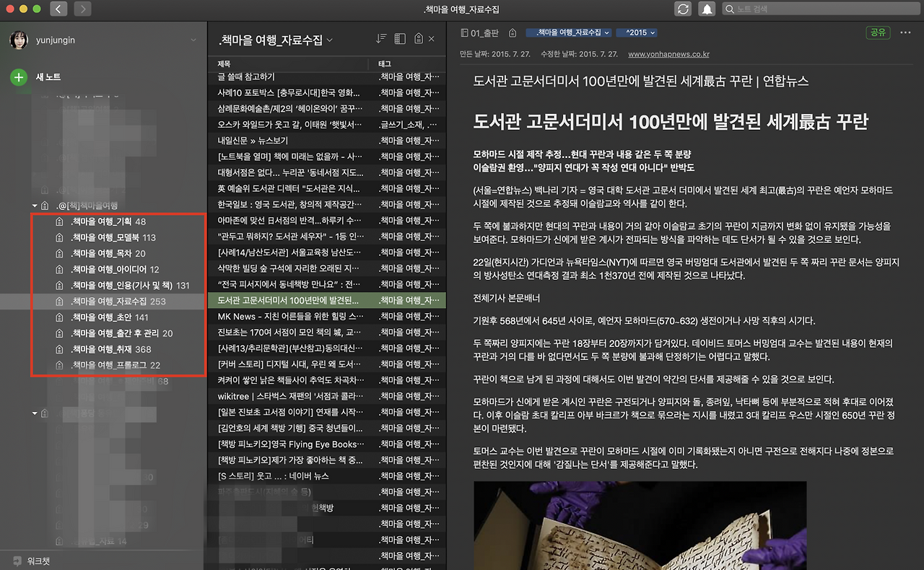Click notebook icon beside .책마을 여행_목차
Image resolution: width=924 pixels, height=570 pixels.
click(58, 253)
